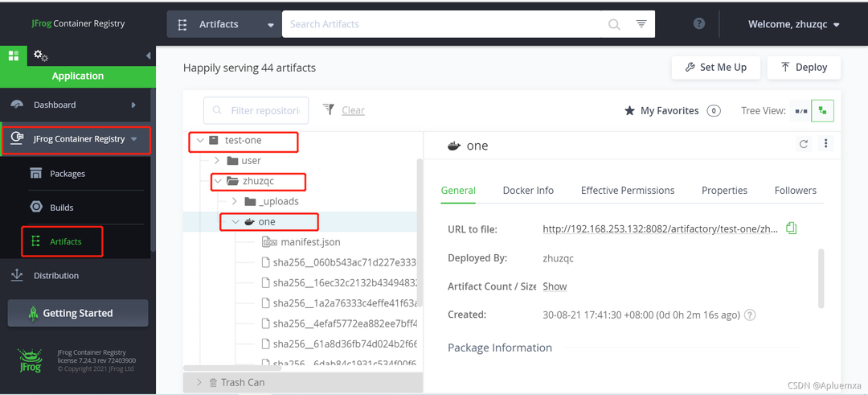The height and width of the screenshot is (395, 868).
Task: Click the details panel vertical scrollbar
Action: (821, 278)
